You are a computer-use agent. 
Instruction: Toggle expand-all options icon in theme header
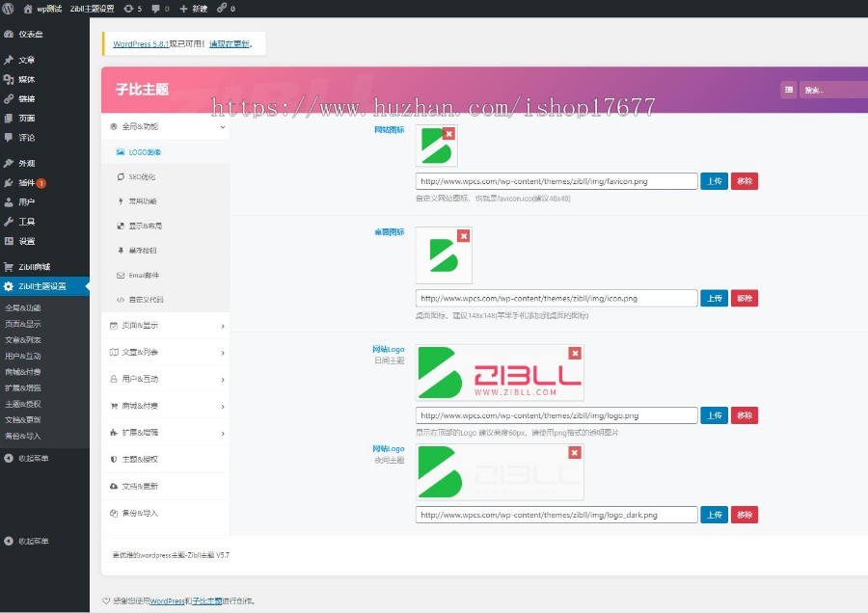789,90
